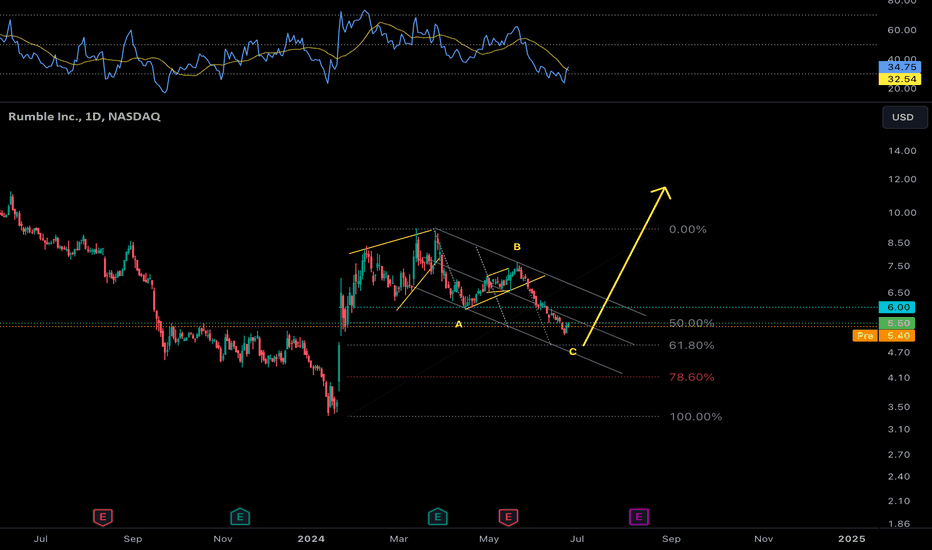Click the red 78.60% Fibonacci label
This screenshot has height=550, width=932.
coord(691,377)
